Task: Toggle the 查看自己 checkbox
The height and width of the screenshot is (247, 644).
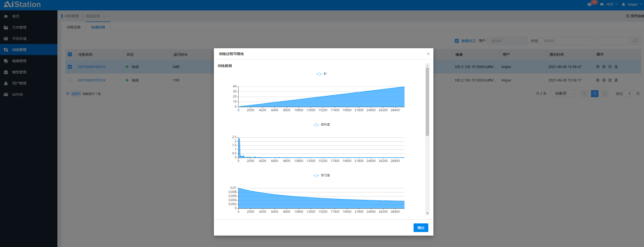Action: [x=457, y=41]
